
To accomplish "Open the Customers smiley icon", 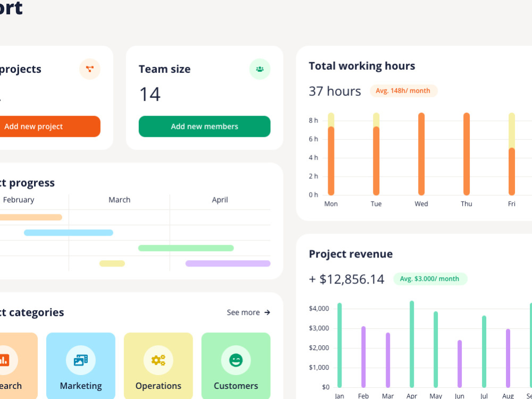I will 236,360.
